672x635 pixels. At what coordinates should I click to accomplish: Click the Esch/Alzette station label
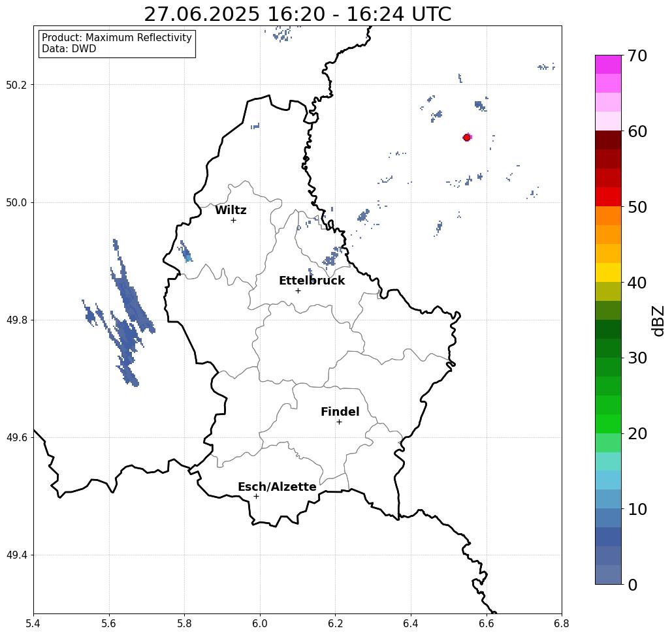(277, 487)
